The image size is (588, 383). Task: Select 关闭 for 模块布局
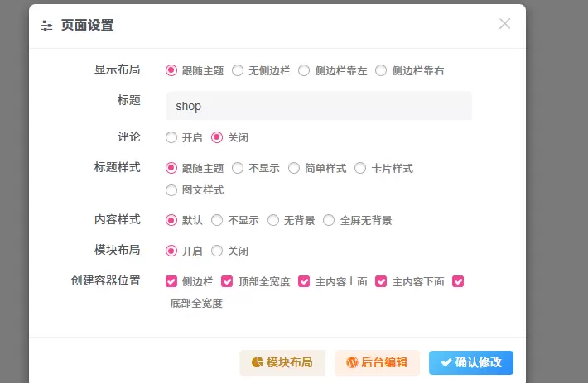pos(217,251)
